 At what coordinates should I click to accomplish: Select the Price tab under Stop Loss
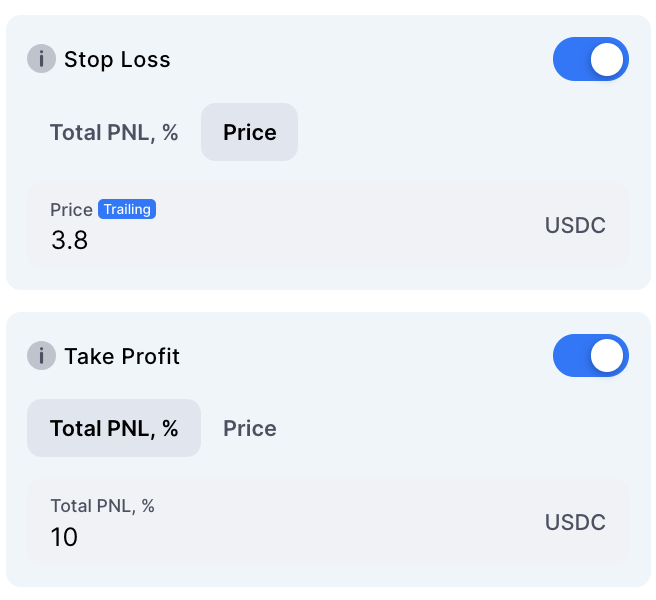click(249, 132)
